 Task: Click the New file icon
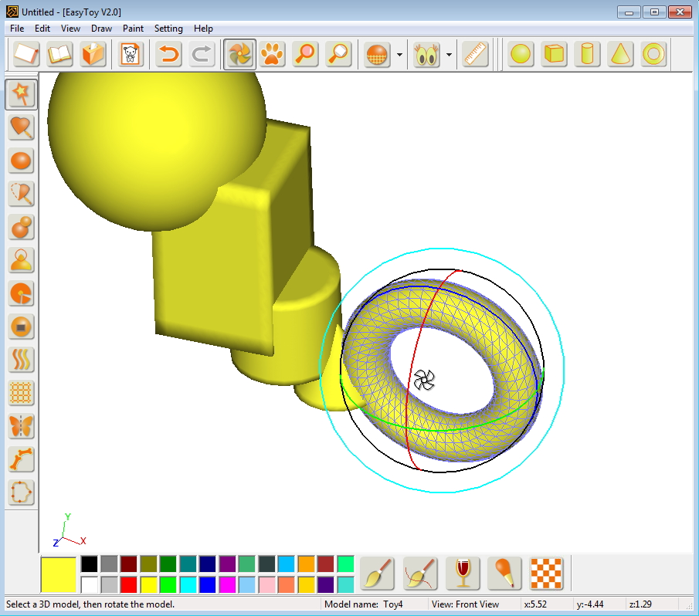pyautogui.click(x=26, y=54)
